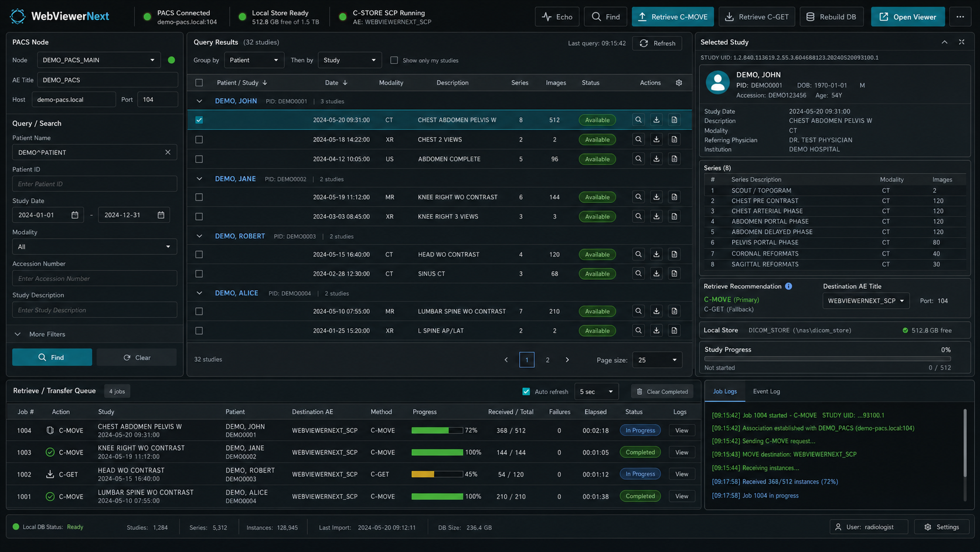
Task: Open Destination AE Title WEBVIEWERNEXT_SCP dropdown
Action: 866,301
